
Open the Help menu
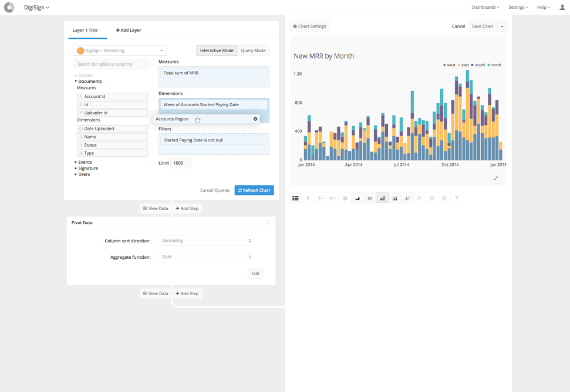coord(544,7)
